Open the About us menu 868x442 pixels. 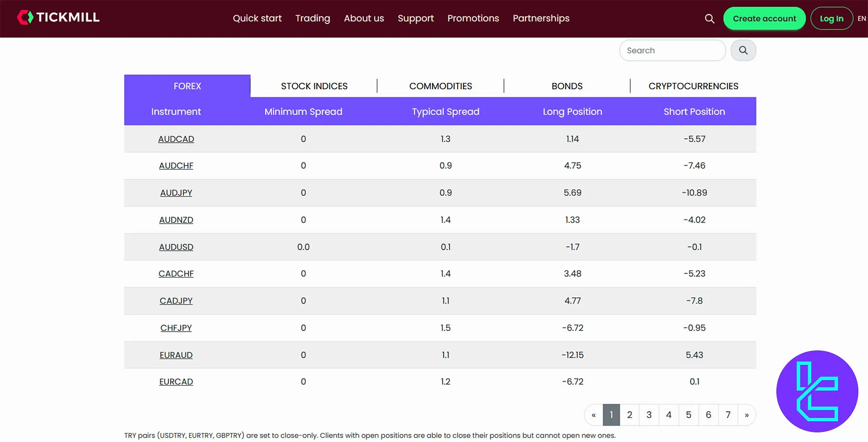(364, 18)
